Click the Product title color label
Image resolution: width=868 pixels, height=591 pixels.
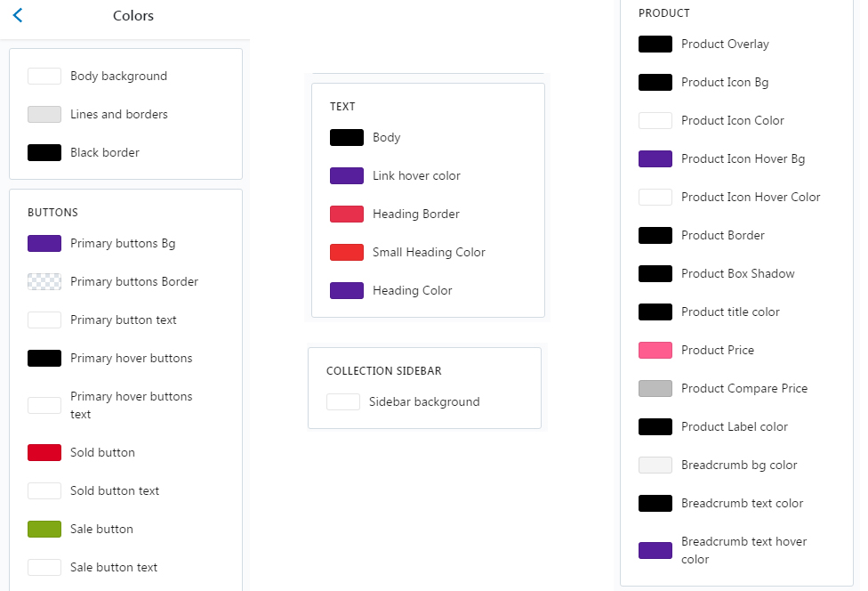coord(730,312)
